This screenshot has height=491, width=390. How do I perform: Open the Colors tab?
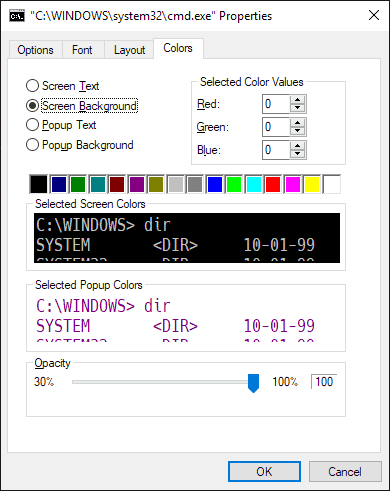pyautogui.click(x=178, y=48)
